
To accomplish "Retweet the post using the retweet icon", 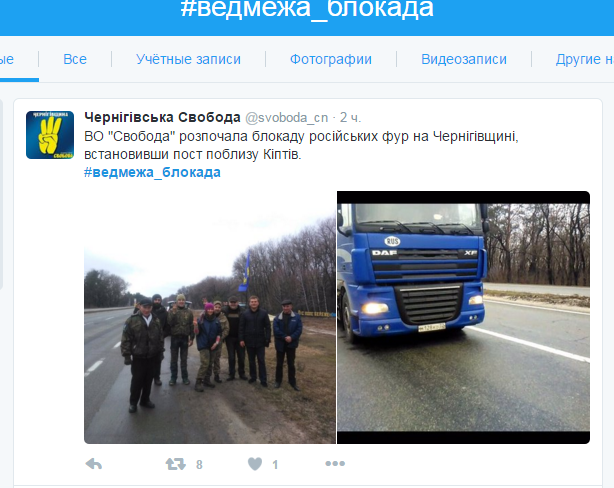I will pyautogui.click(x=175, y=464).
